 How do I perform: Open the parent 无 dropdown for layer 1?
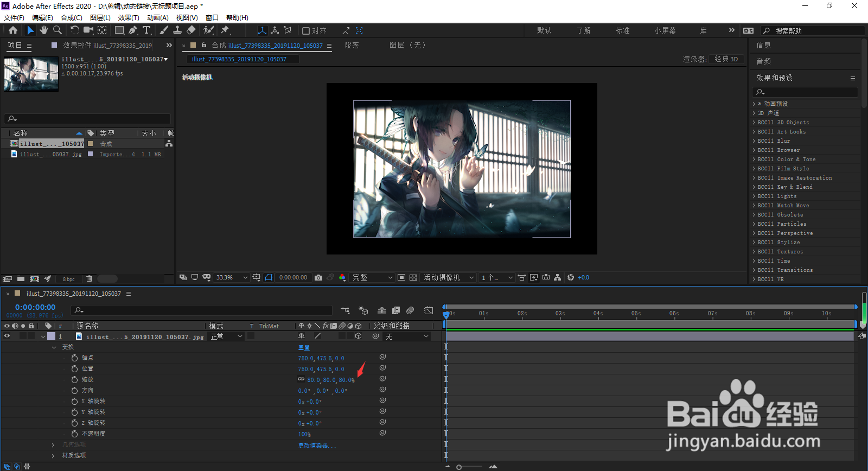407,336
